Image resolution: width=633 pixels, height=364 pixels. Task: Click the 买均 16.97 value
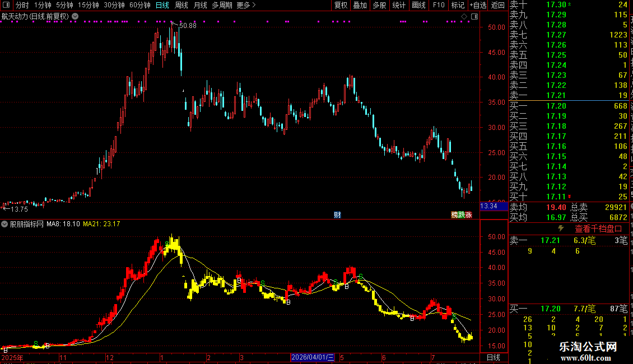[556, 217]
